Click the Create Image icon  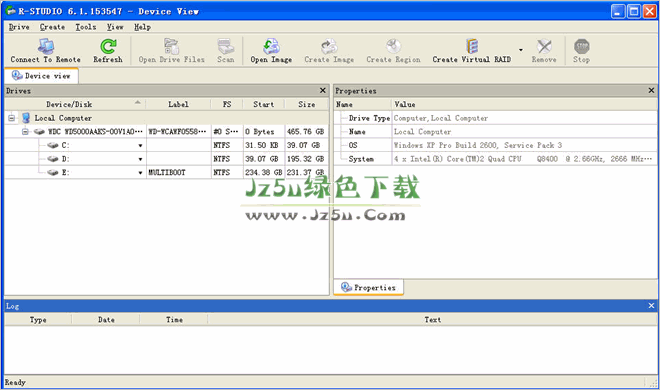point(329,46)
